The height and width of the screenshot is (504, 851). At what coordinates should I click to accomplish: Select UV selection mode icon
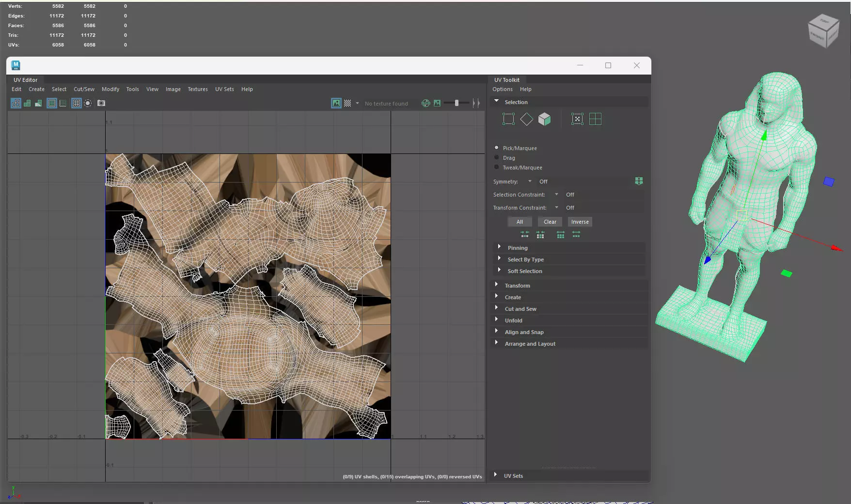point(577,119)
